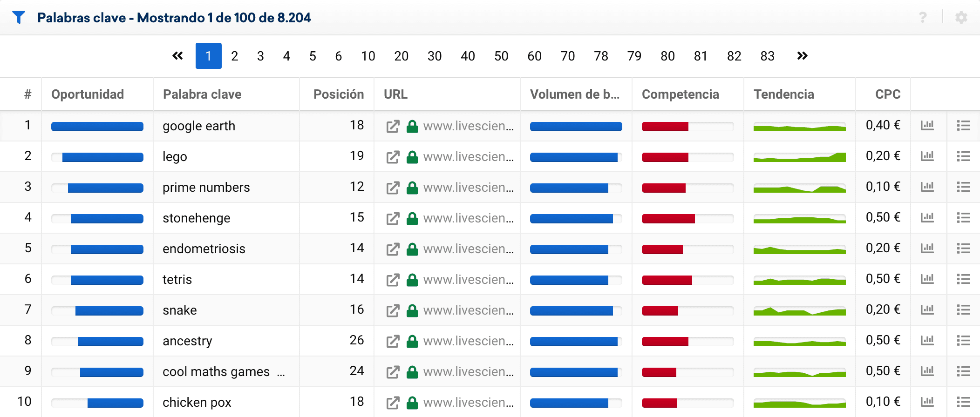The width and height of the screenshot is (980, 417).
Task: Click the endometriosis URL link text
Action: [468, 249]
